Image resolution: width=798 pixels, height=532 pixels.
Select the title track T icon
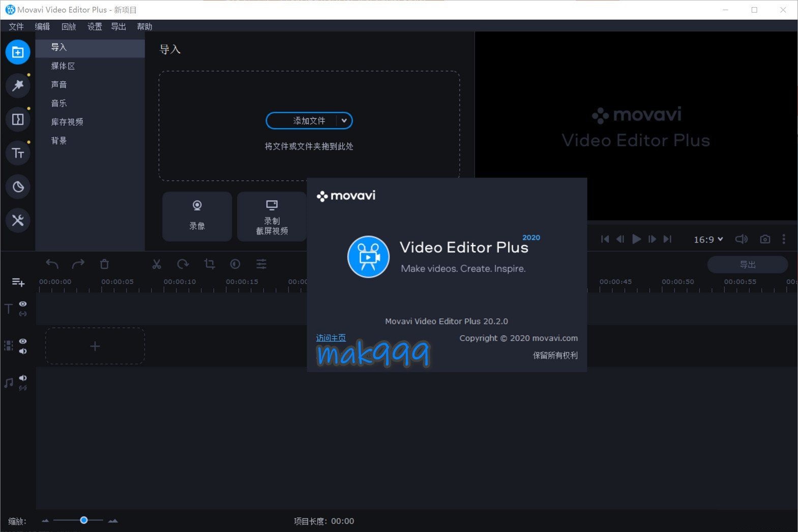click(8, 309)
